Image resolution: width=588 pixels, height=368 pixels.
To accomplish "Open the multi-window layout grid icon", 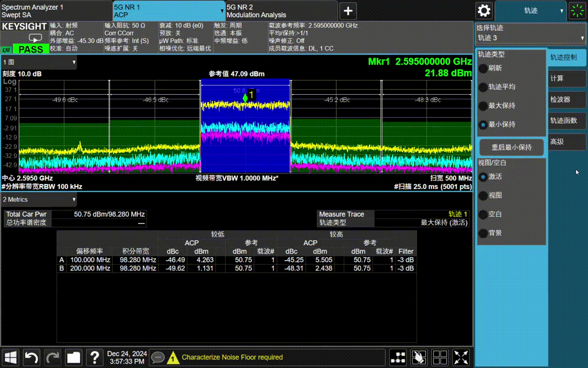I will click(440, 357).
